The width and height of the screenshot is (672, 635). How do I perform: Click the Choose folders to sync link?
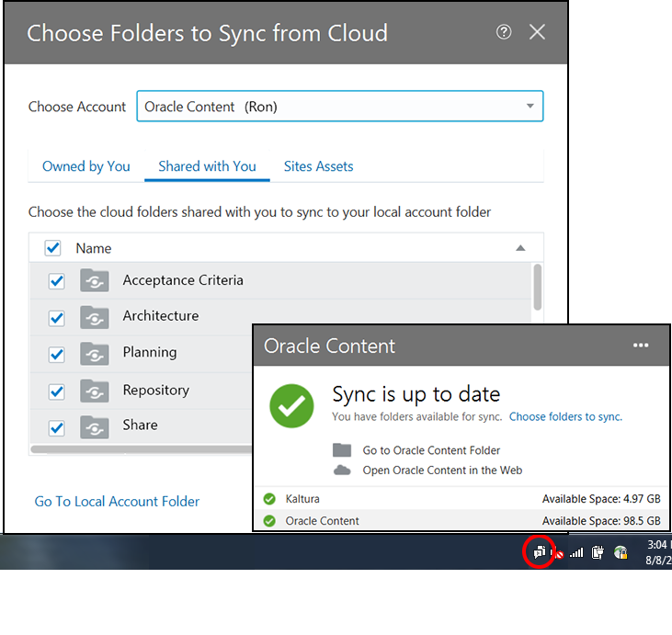click(565, 416)
